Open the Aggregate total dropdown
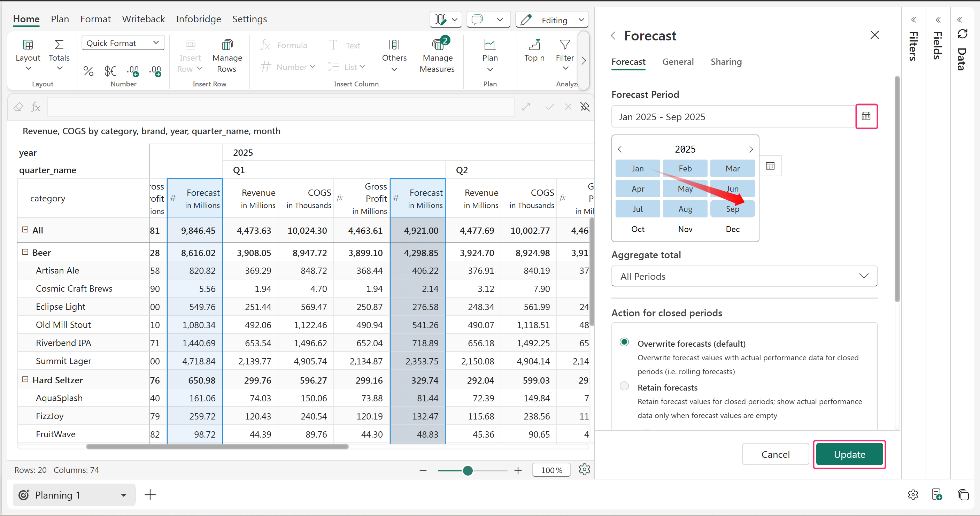Image resolution: width=980 pixels, height=516 pixels. point(744,276)
